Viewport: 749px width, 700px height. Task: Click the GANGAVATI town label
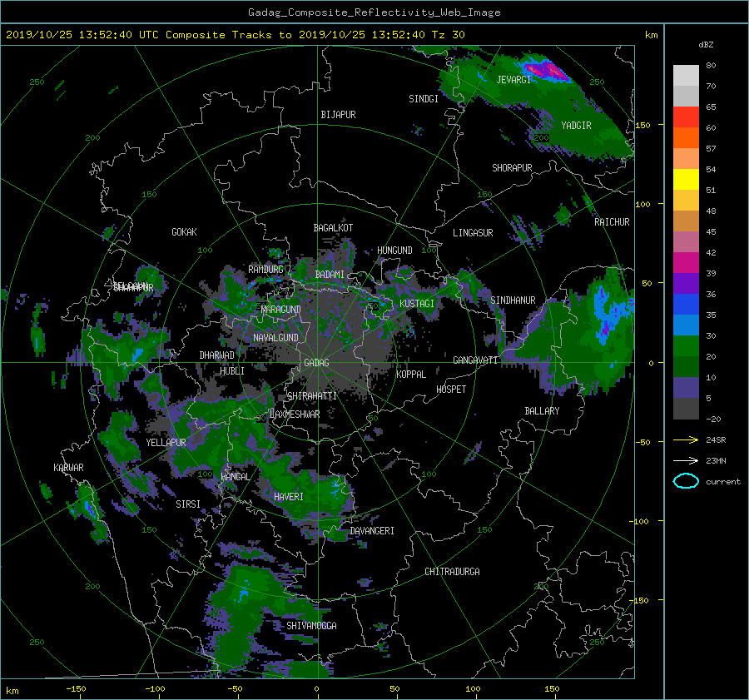click(x=475, y=360)
